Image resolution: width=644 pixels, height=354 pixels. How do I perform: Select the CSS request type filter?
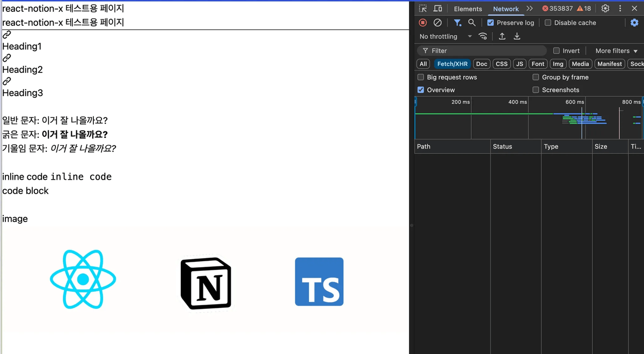(x=502, y=64)
